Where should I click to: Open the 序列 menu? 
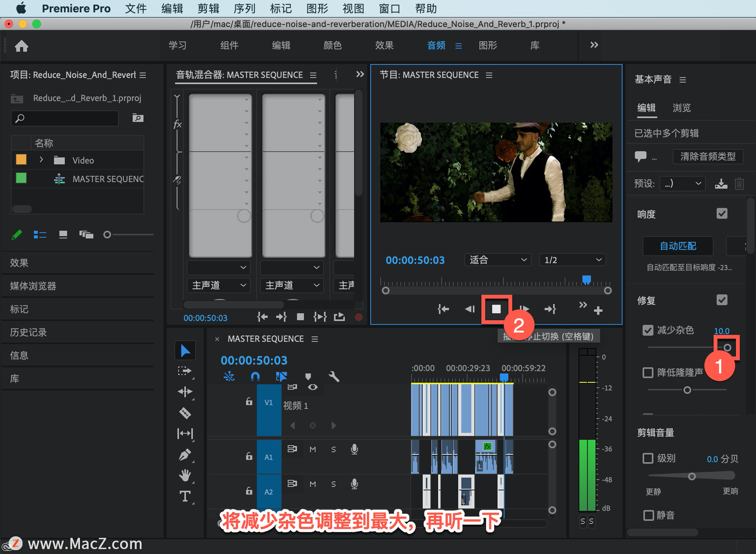tap(244, 8)
